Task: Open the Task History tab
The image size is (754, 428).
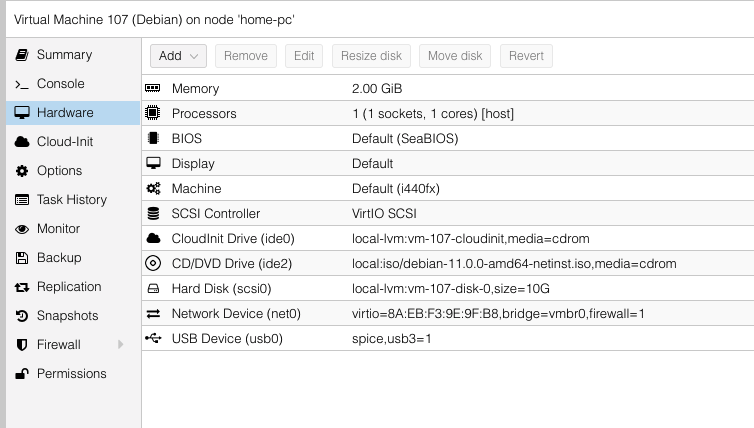Action: pos(71,200)
